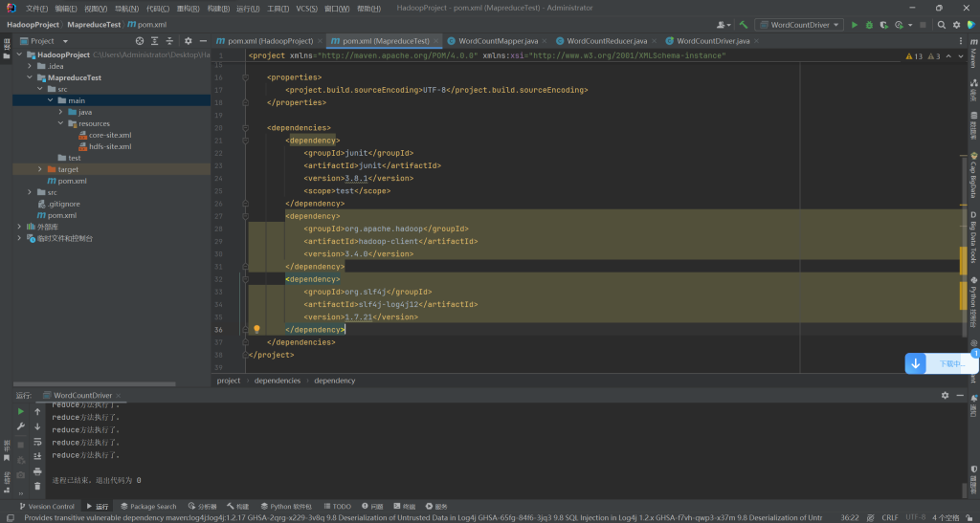The width and height of the screenshot is (980, 523).
Task: Expand the target folder node
Action: click(x=39, y=169)
